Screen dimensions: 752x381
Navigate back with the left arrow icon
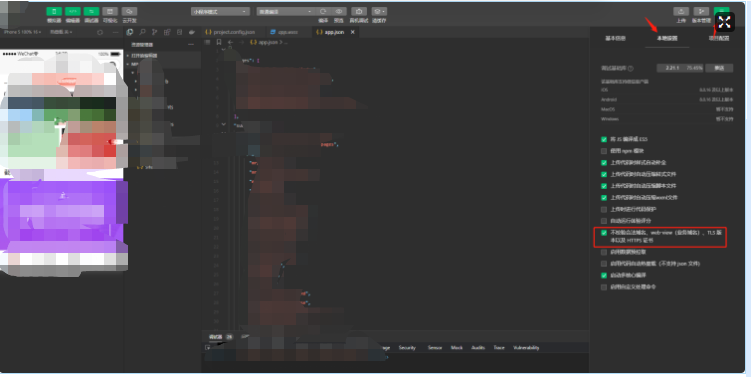pos(230,42)
